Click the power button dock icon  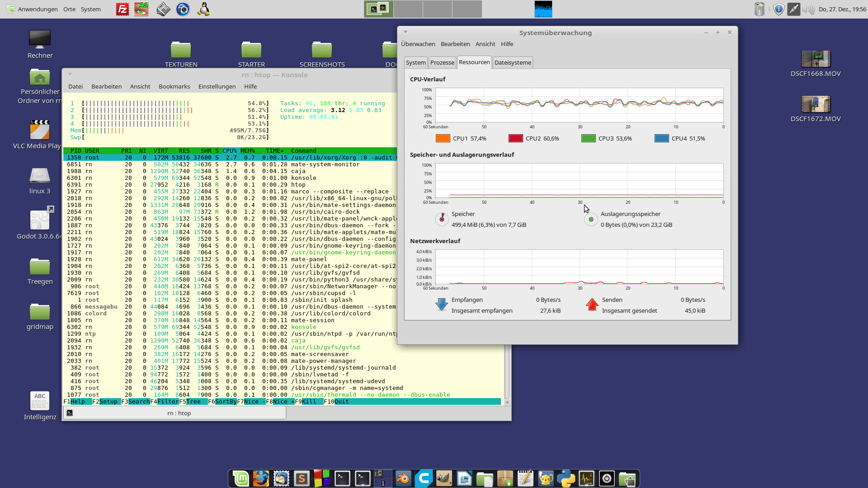click(x=607, y=479)
